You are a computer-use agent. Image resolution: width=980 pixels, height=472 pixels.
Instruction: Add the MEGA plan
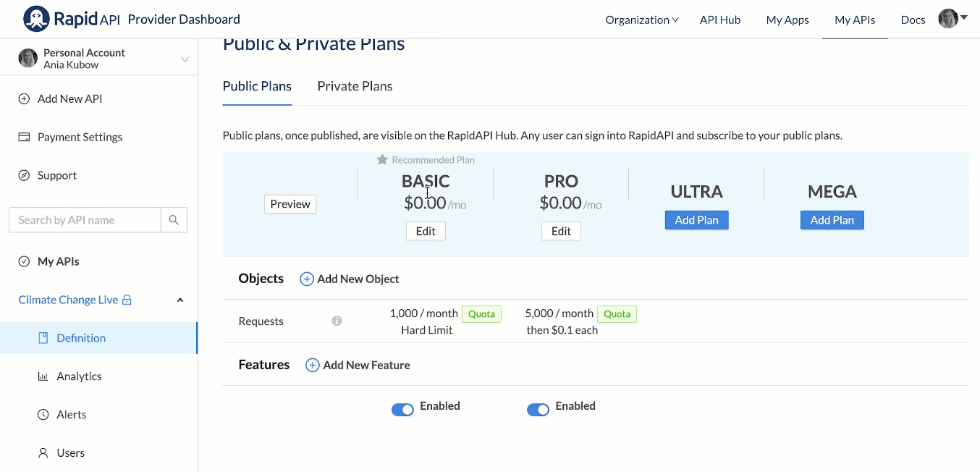[x=832, y=220]
